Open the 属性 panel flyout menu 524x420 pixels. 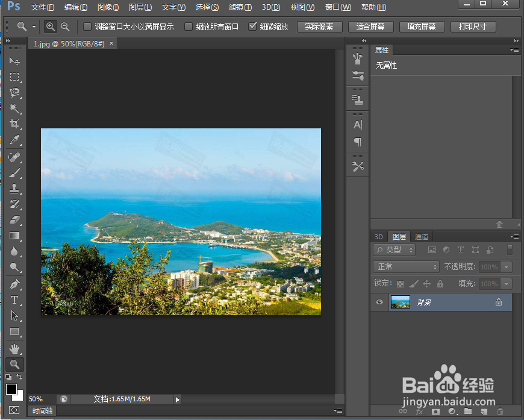[x=514, y=49]
